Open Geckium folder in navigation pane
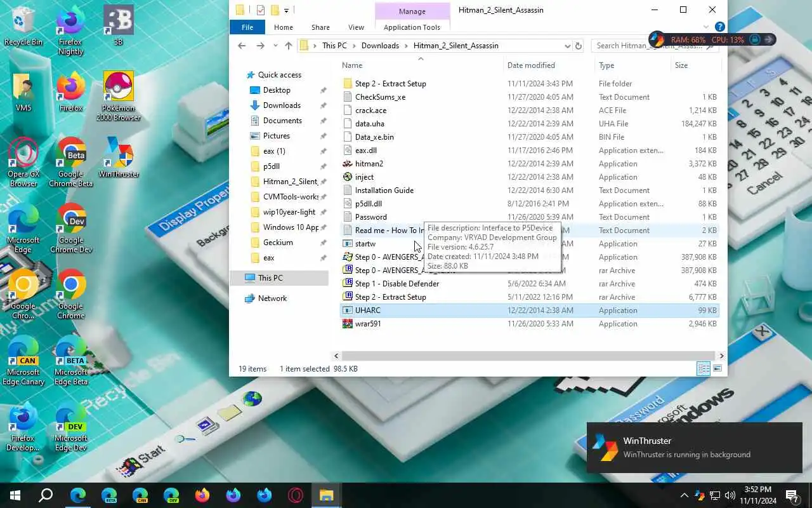 [x=278, y=243]
